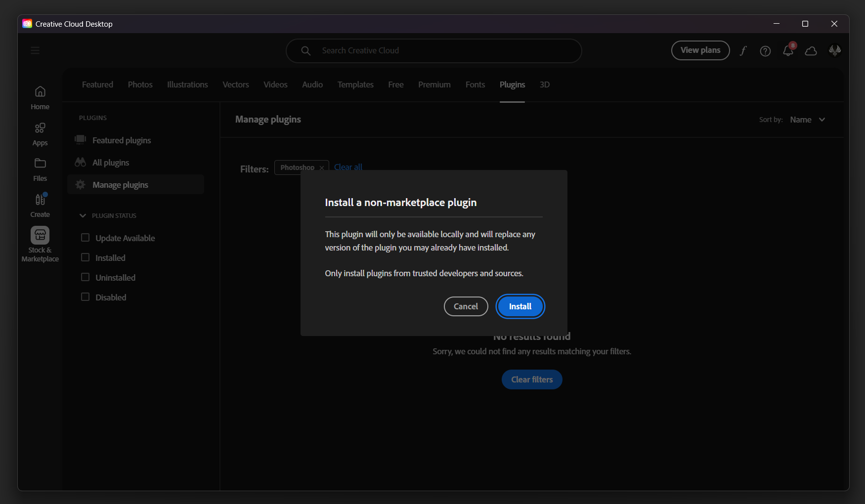This screenshot has height=504, width=865.
Task: Open the fonts 'f' icon
Action: (743, 51)
